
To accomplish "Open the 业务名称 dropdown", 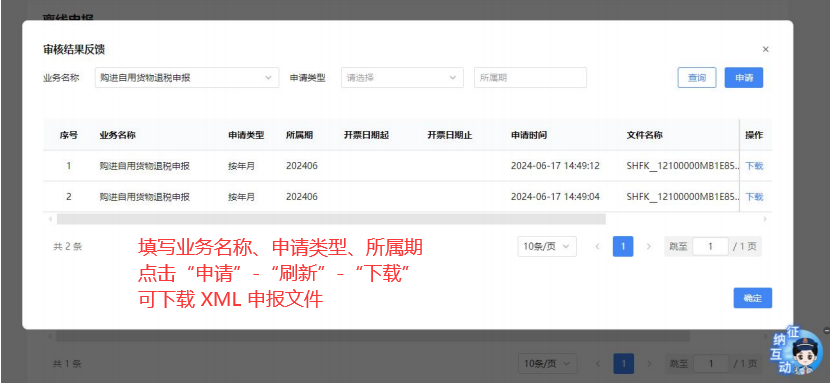I will 187,78.
